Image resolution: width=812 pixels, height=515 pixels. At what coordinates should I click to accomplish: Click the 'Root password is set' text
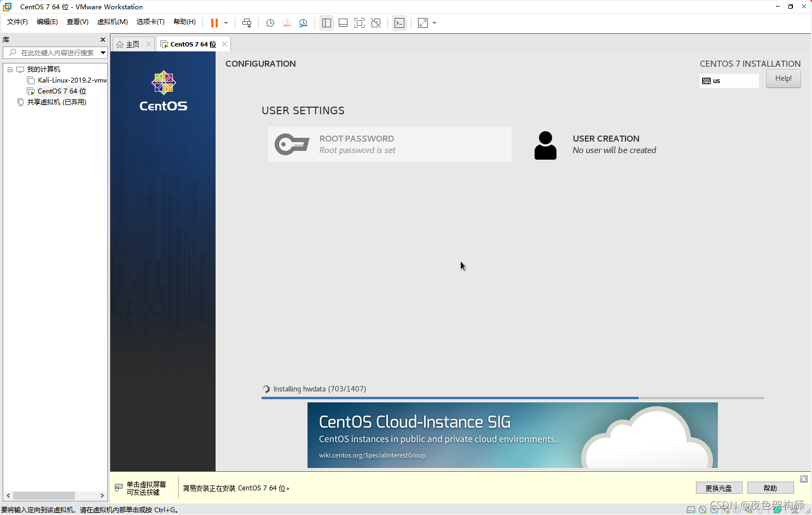357,150
